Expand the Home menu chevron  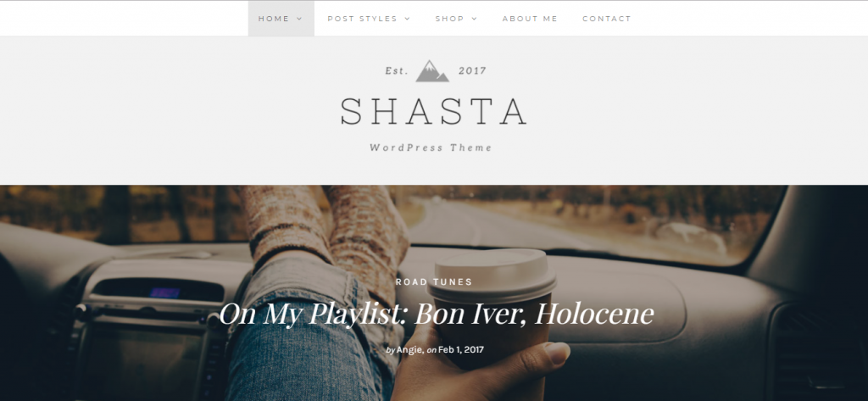tap(299, 19)
